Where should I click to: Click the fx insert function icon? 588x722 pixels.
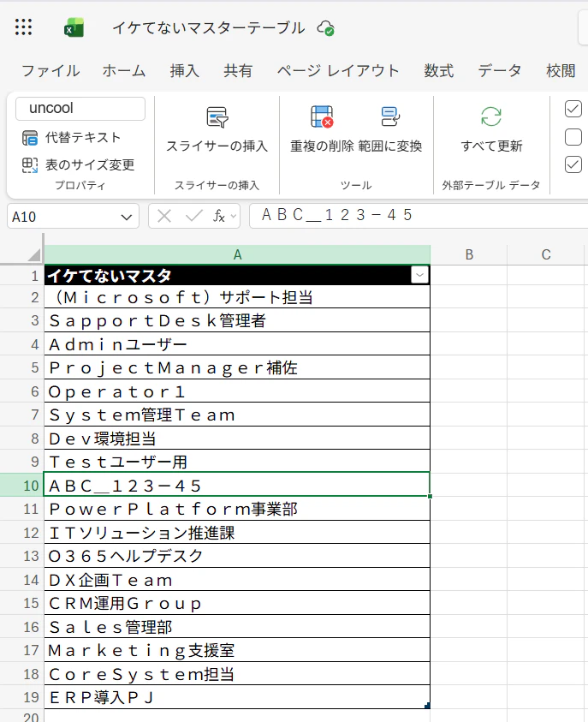coord(219,216)
